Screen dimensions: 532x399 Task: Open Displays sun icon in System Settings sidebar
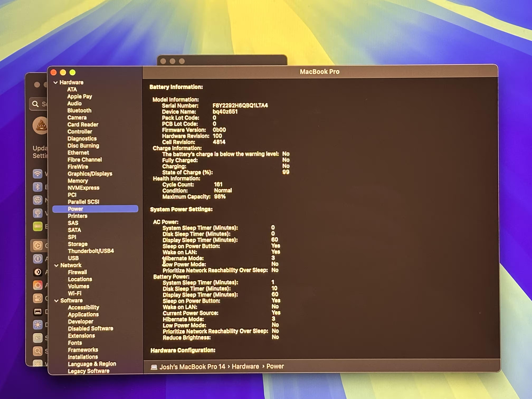coord(38,325)
